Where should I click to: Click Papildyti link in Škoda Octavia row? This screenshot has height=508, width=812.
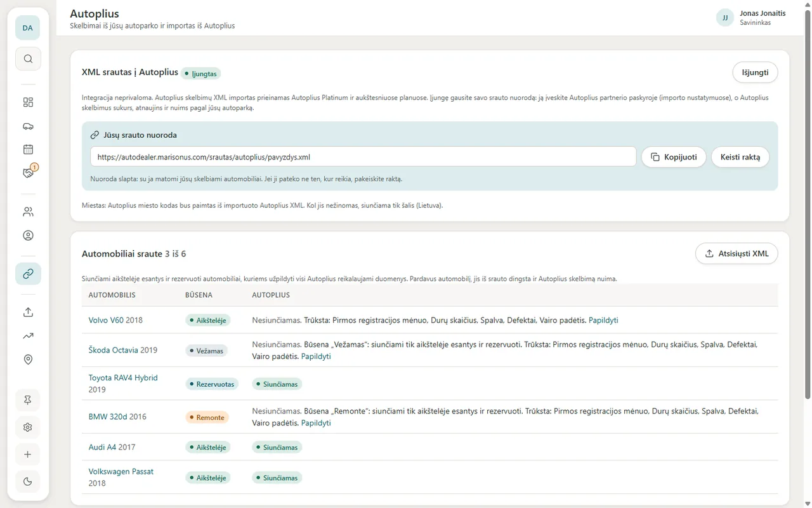click(x=316, y=356)
